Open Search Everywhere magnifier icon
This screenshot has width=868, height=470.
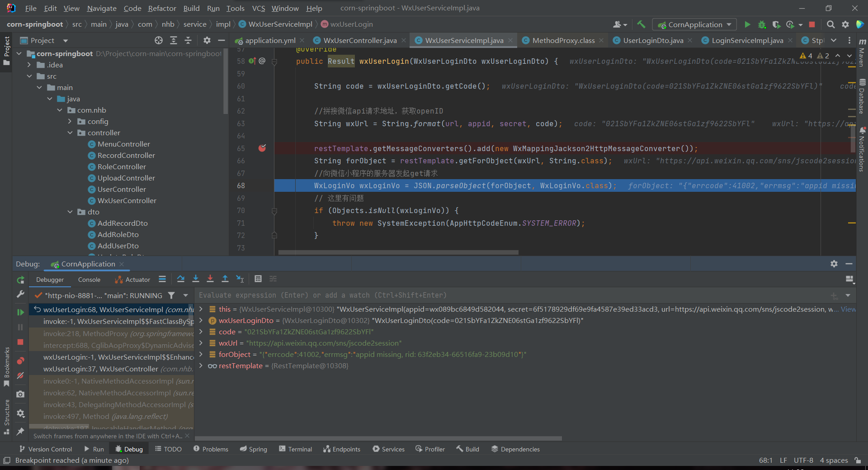(x=830, y=24)
